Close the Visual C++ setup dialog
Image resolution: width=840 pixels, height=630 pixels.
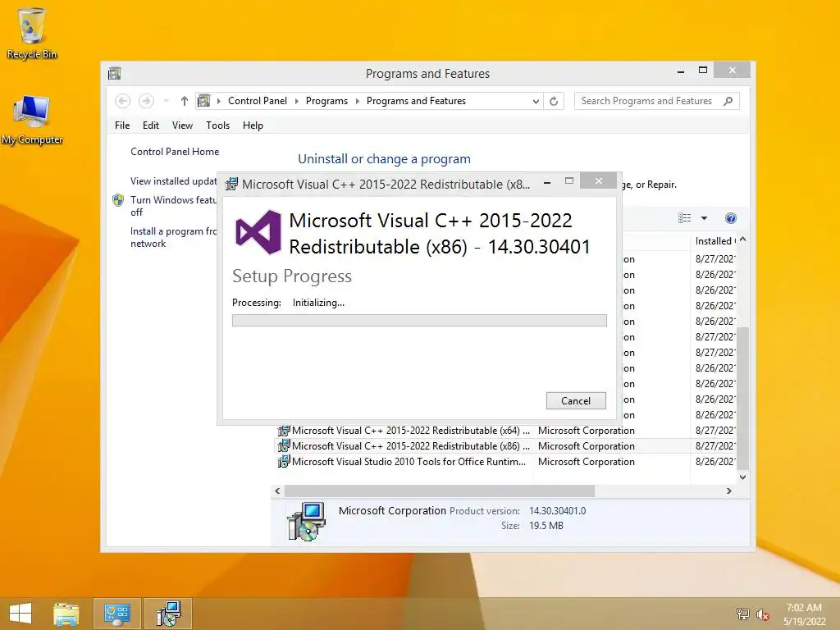[598, 181]
